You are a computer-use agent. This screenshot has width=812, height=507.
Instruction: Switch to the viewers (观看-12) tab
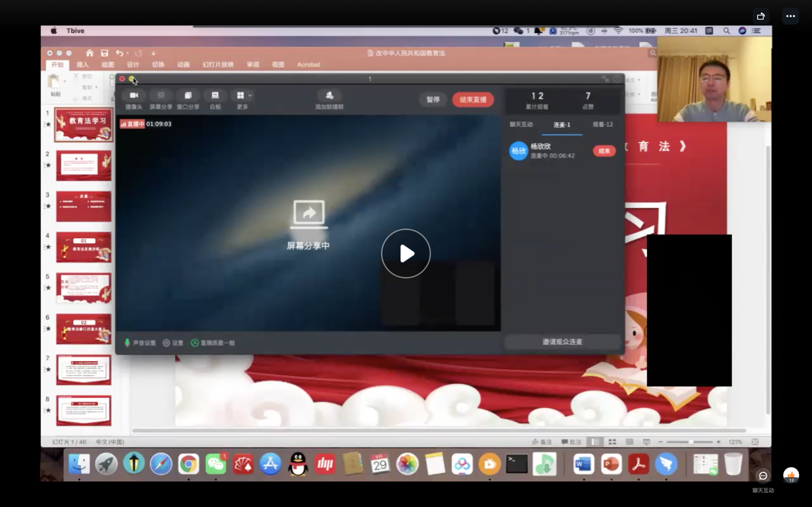(x=603, y=125)
